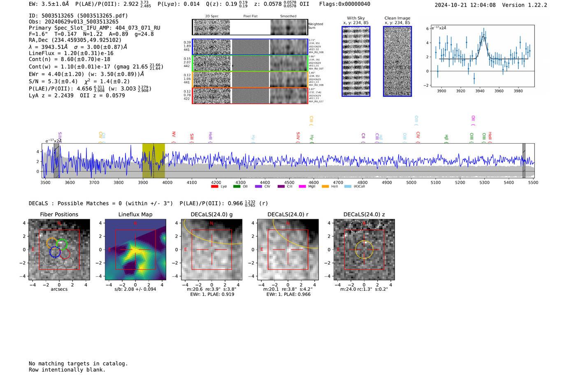Click the EWr: 1. PLAE: 0.966 caption
Image resolution: width=576 pixels, height=392 pixels.
[288, 295]
